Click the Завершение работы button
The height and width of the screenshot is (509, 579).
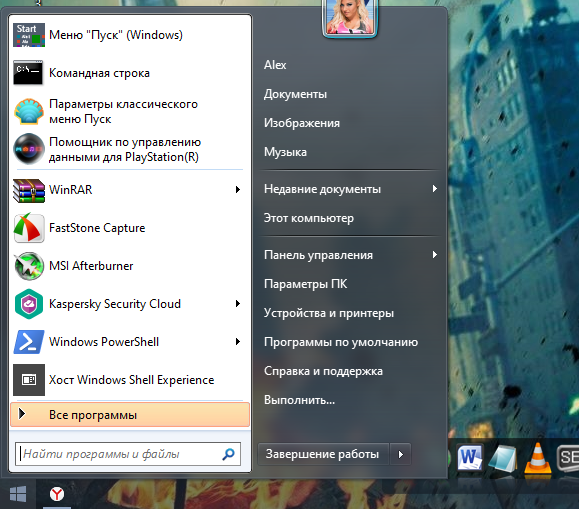[x=323, y=454]
